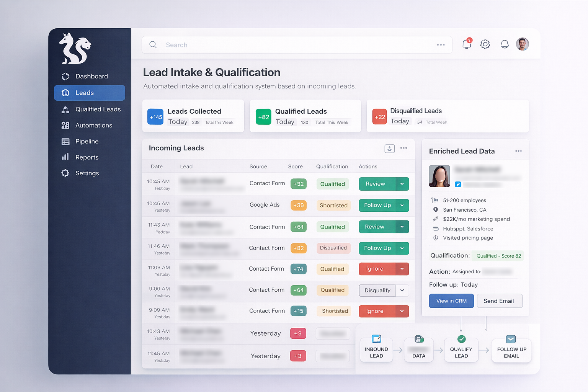This screenshot has height=392, width=588.
Task: Click the Inbound Lead workflow step icon
Action: coord(376,339)
